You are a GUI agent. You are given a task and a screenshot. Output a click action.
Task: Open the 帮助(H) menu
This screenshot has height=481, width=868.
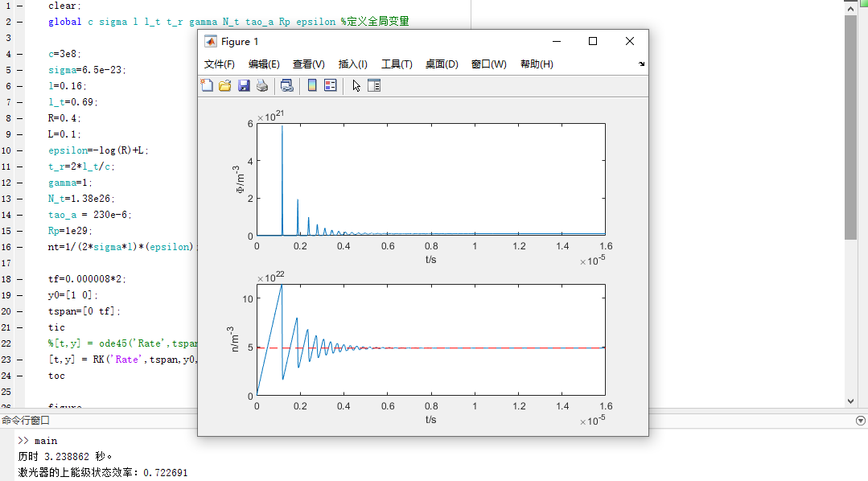[537, 64]
